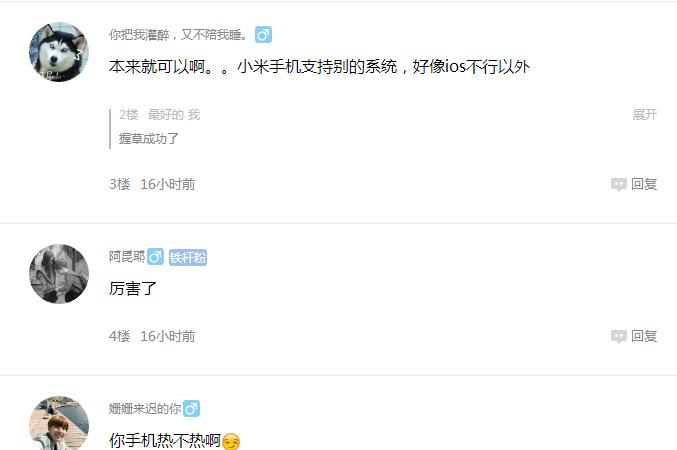The height and width of the screenshot is (450, 677).
Task: Click male gender icon beside 你把我灌醉 username
Action: click(263, 35)
